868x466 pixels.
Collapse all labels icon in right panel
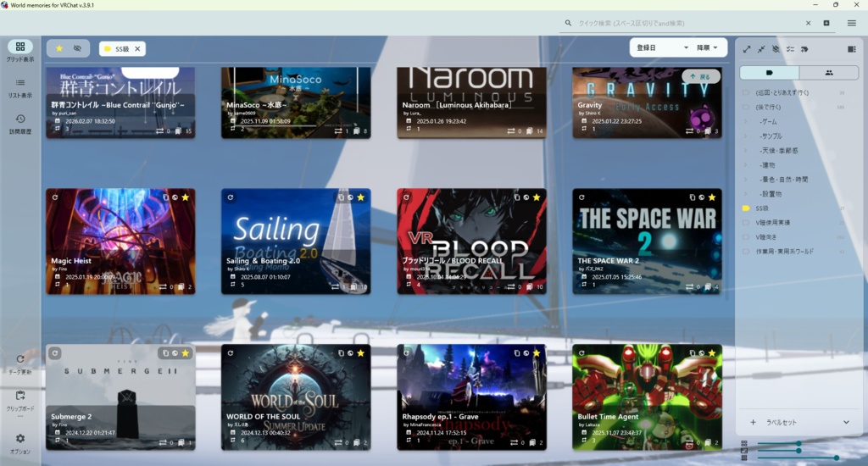tap(761, 49)
